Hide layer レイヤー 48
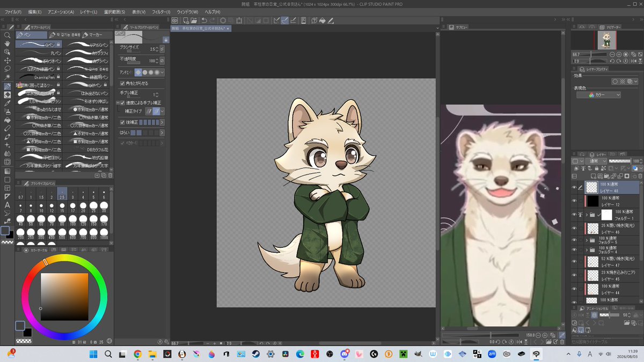 [574, 187]
